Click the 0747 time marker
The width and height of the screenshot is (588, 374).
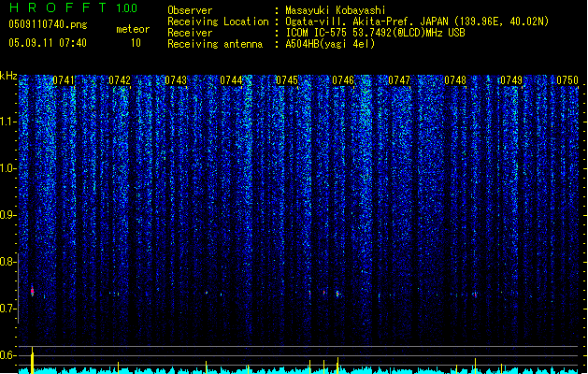tap(399, 80)
